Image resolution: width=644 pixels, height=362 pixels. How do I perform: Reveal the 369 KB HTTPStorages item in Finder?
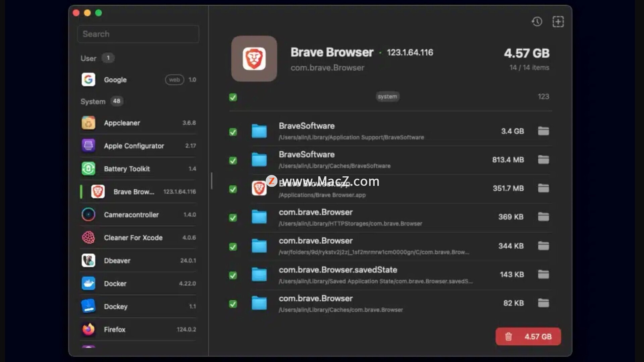coord(543,217)
